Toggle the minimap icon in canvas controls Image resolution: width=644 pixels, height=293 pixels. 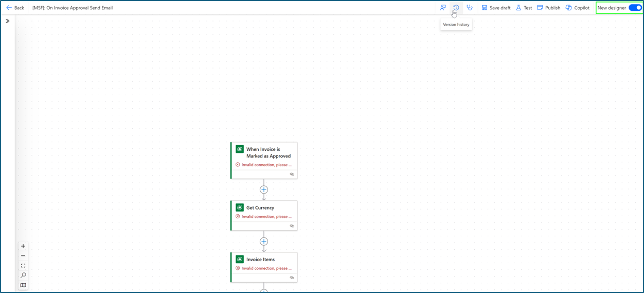(x=23, y=285)
